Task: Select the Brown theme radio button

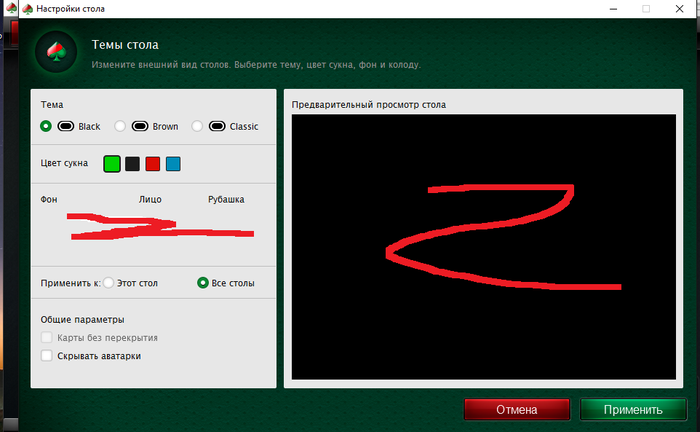Action: (x=120, y=126)
